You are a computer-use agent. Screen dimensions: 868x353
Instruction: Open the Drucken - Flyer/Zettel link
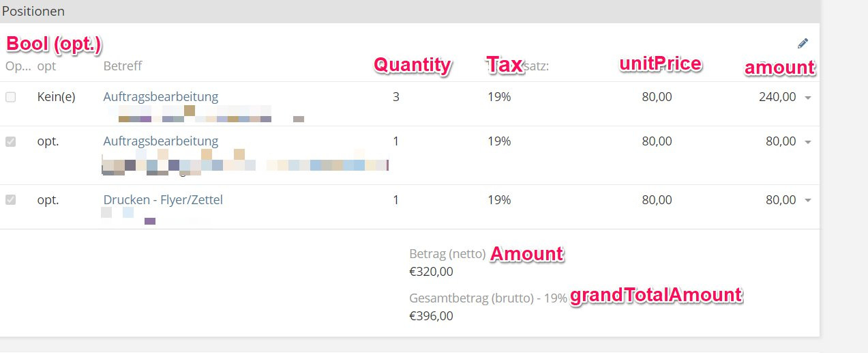163,199
